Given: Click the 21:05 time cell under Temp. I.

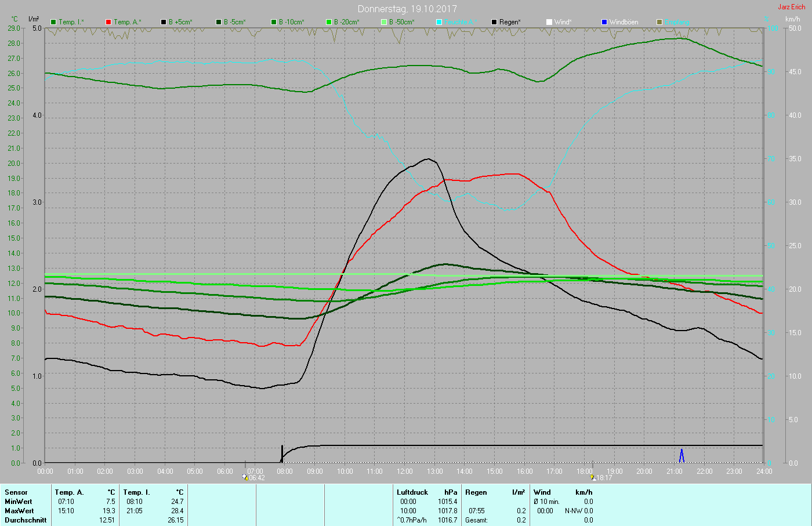Looking at the screenshot, I should [x=135, y=511].
